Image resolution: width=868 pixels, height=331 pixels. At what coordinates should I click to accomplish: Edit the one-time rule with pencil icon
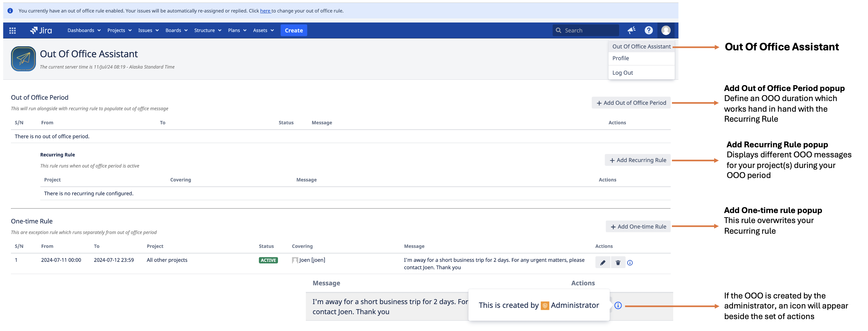(603, 262)
